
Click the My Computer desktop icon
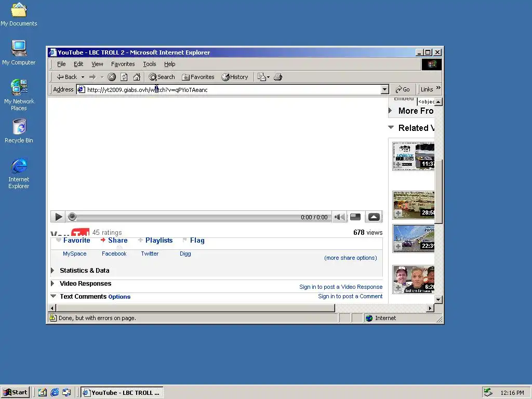tap(19, 52)
